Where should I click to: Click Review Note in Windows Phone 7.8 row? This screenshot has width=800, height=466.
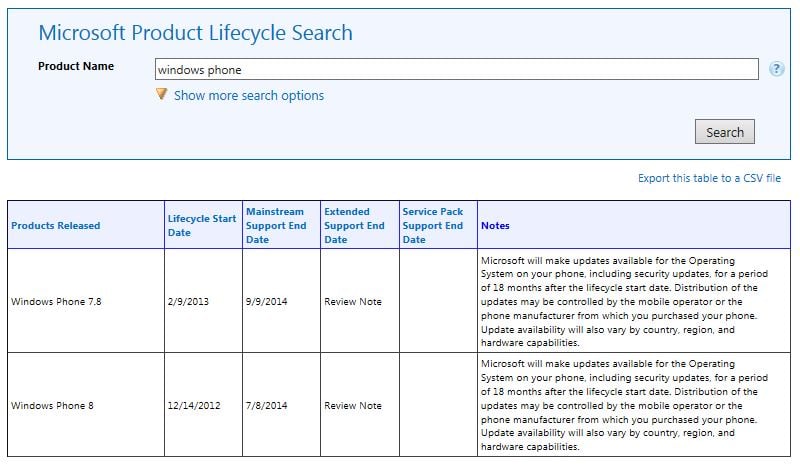pos(353,302)
